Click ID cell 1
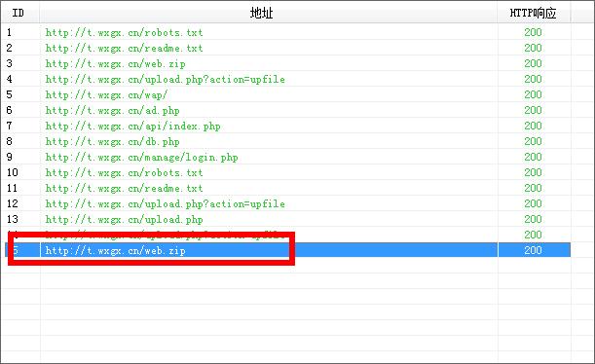Image resolution: width=595 pixels, height=364 pixels. coord(9,33)
